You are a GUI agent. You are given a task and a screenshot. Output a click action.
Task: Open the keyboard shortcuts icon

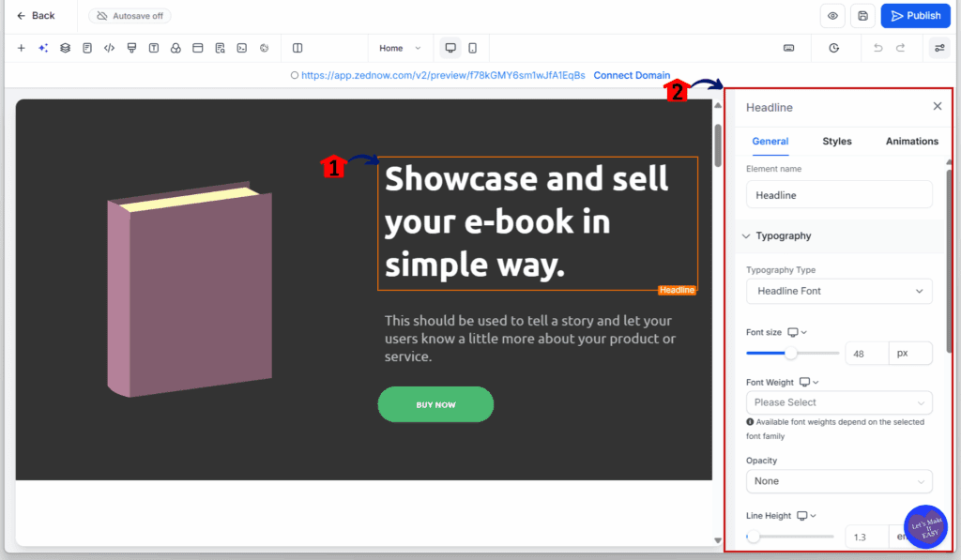[788, 48]
